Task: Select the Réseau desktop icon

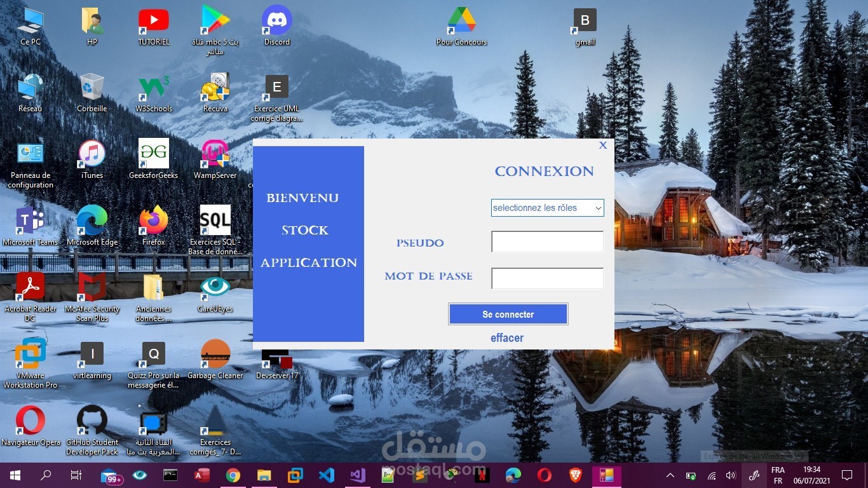Action: [31, 93]
